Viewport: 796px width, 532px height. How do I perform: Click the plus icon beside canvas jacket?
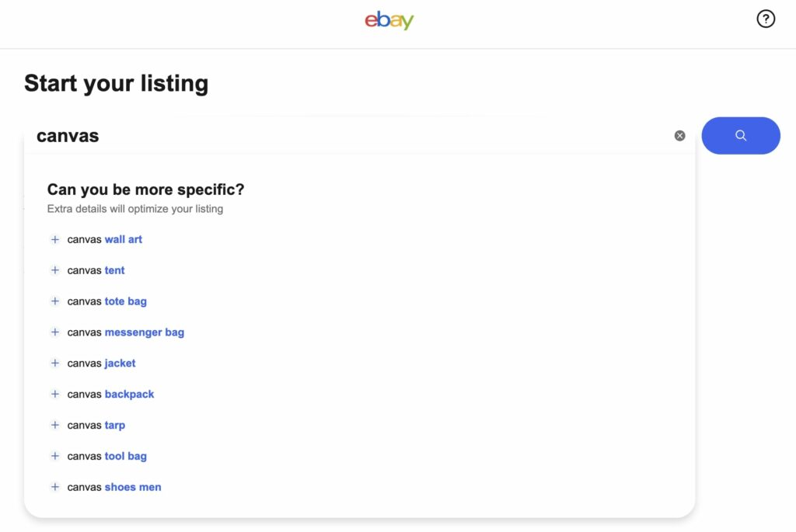[x=54, y=363]
